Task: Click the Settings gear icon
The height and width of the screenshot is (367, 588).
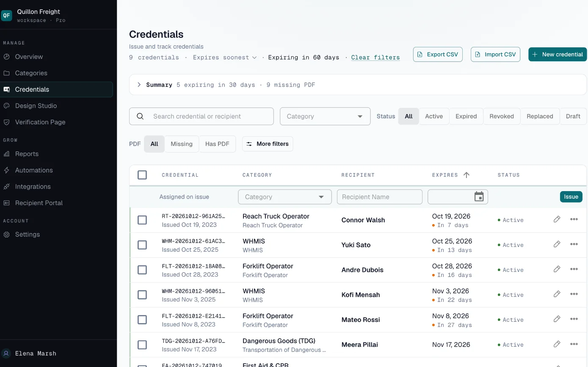Action: click(x=6, y=235)
